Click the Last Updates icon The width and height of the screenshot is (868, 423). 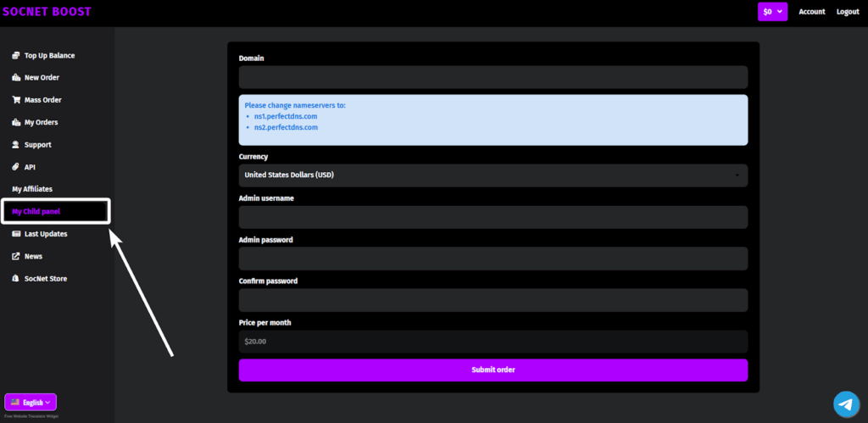coord(16,234)
